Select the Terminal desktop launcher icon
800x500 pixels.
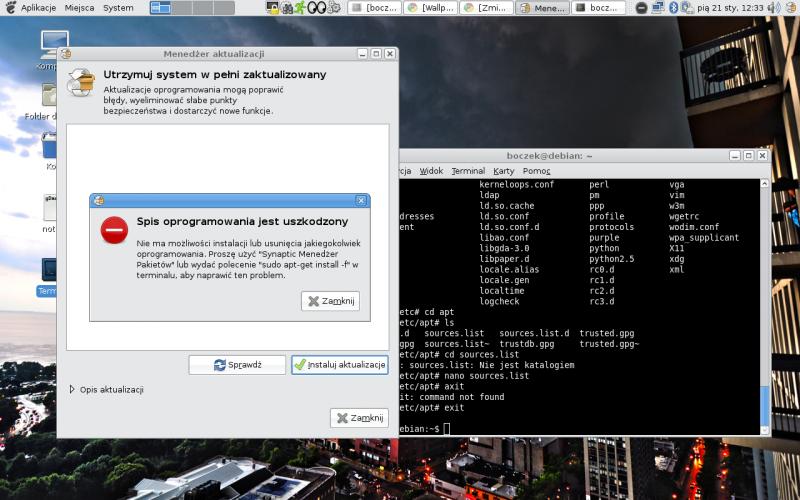click(48, 271)
